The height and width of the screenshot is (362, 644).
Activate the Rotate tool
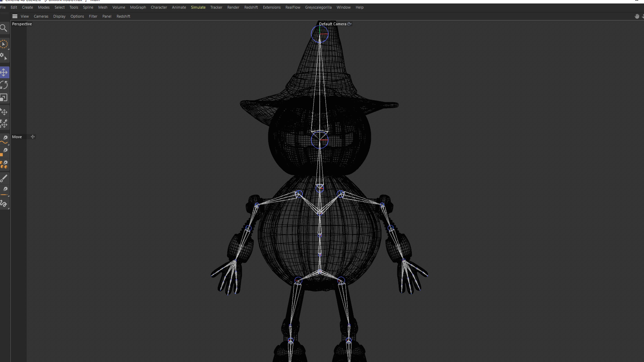[x=4, y=85]
